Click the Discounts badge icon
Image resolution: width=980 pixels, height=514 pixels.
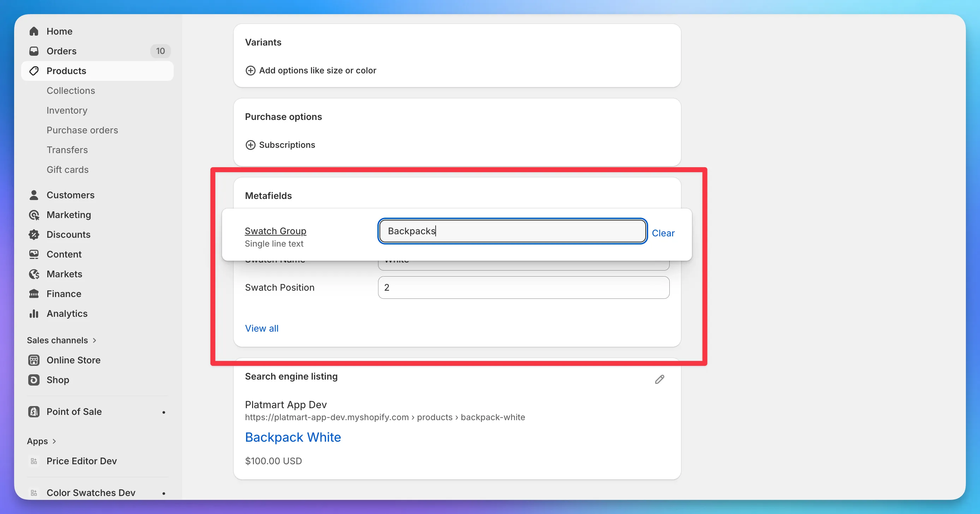pyautogui.click(x=34, y=235)
